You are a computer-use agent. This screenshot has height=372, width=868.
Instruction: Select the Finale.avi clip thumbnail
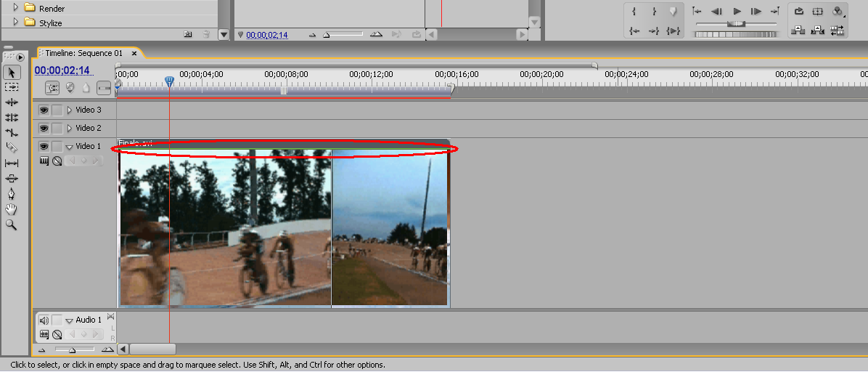[284, 227]
